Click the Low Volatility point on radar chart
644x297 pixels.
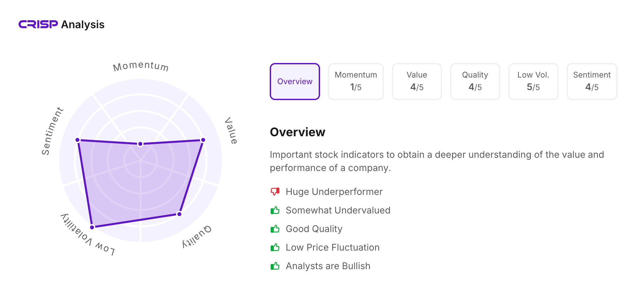coord(92,227)
